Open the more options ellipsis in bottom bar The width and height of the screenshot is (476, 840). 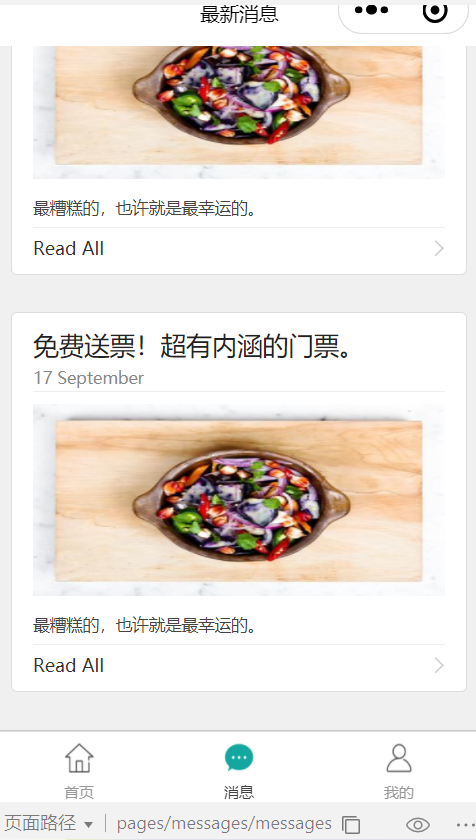465,825
